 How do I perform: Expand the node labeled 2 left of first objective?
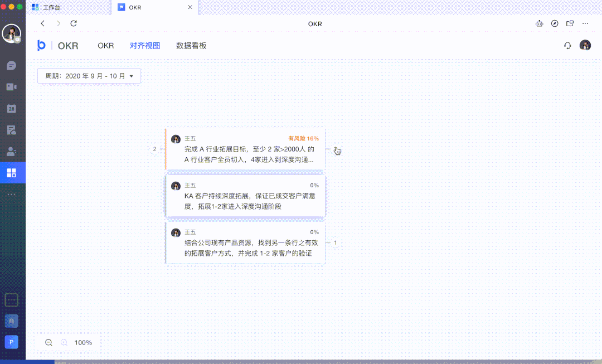click(x=155, y=149)
